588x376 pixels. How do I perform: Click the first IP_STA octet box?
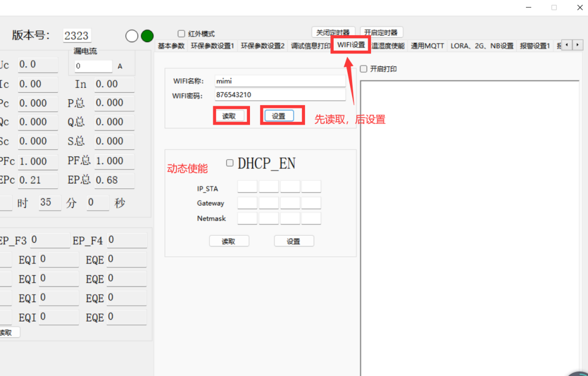(x=247, y=187)
